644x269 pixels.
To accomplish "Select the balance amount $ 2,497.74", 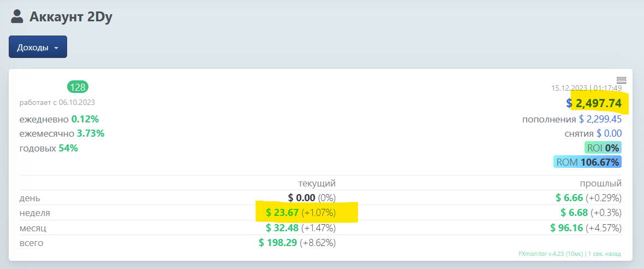I will click(x=594, y=103).
